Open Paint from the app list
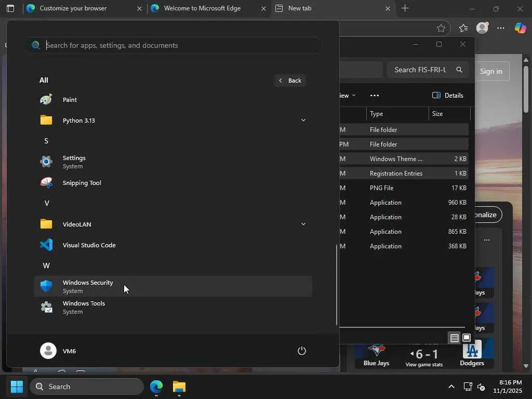This screenshot has height=399, width=532. click(173, 100)
